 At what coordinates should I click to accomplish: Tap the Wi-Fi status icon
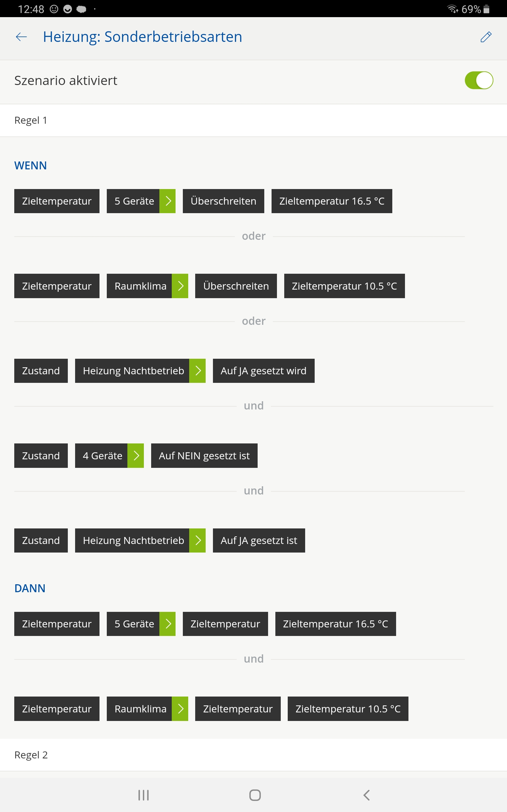(x=452, y=9)
